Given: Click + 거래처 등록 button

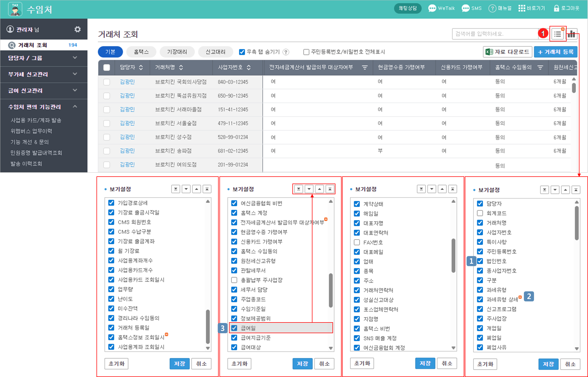Looking at the screenshot, I should click(556, 52).
